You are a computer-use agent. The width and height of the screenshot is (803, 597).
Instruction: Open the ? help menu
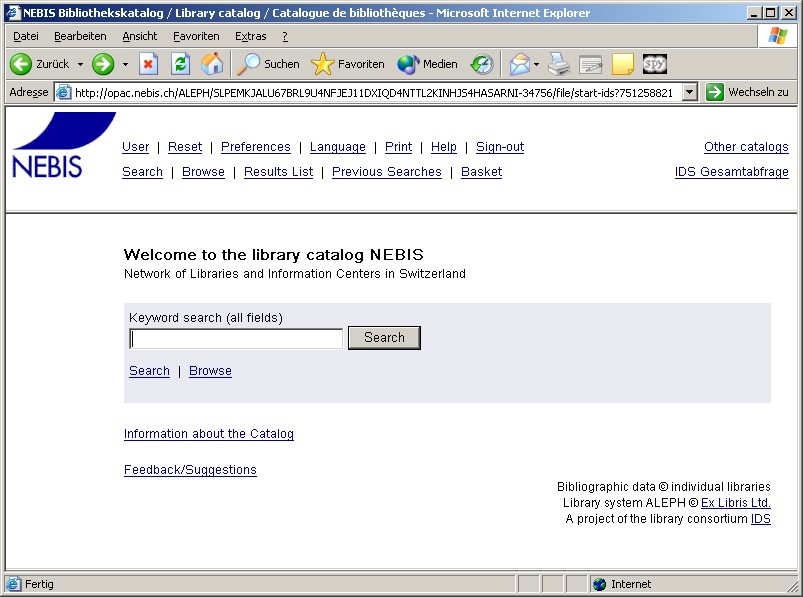click(x=285, y=36)
